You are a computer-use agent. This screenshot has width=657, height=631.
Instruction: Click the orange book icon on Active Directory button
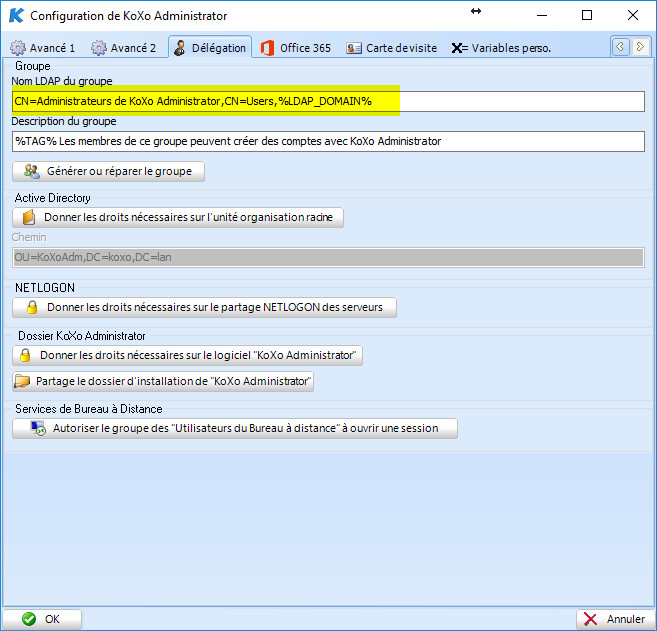click(x=28, y=217)
